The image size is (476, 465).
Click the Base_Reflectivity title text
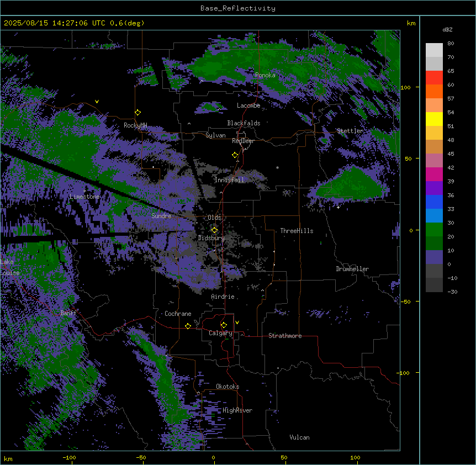point(238,8)
